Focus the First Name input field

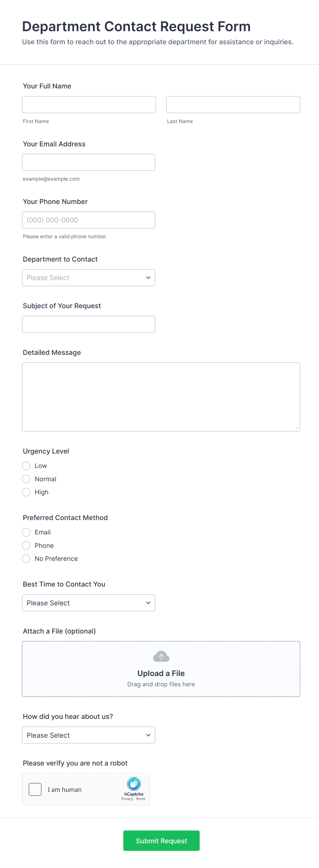(89, 105)
